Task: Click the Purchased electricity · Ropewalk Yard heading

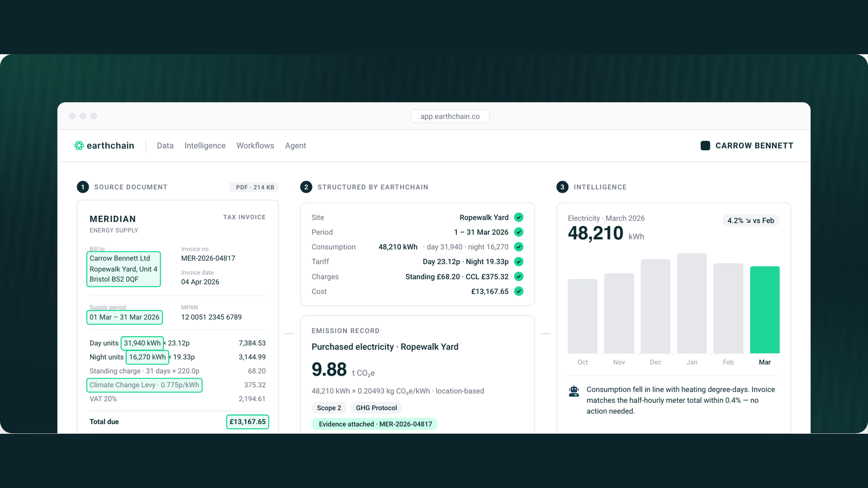Action: pos(385,347)
